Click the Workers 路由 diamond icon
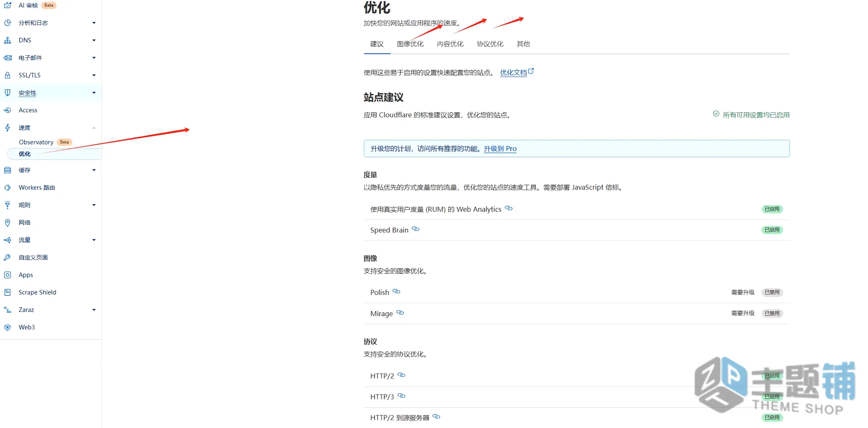 (x=8, y=188)
